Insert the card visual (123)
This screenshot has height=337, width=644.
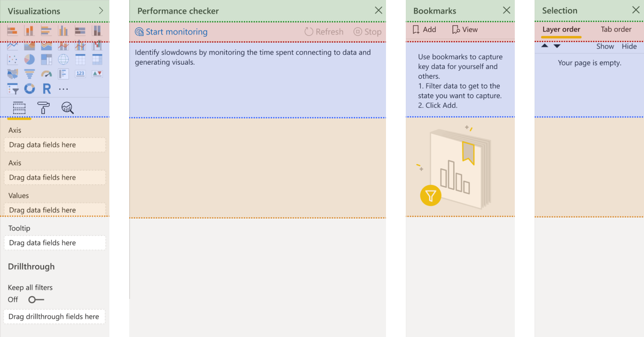click(x=80, y=74)
